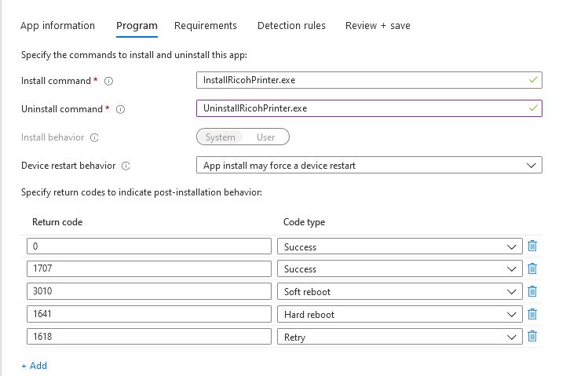The width and height of the screenshot is (588, 376).
Task: Open the Review + save tab
Action: tap(378, 26)
